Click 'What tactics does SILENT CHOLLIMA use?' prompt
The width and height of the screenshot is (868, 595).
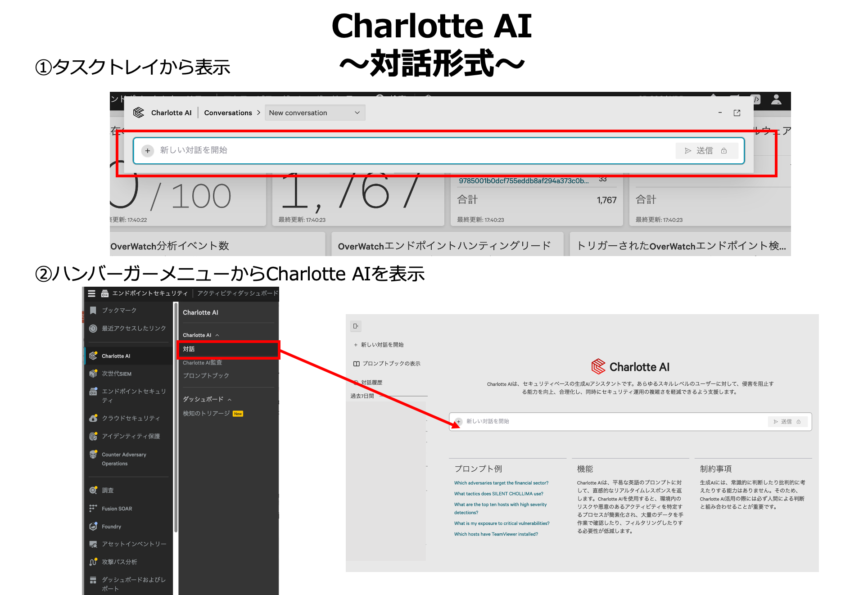498,494
